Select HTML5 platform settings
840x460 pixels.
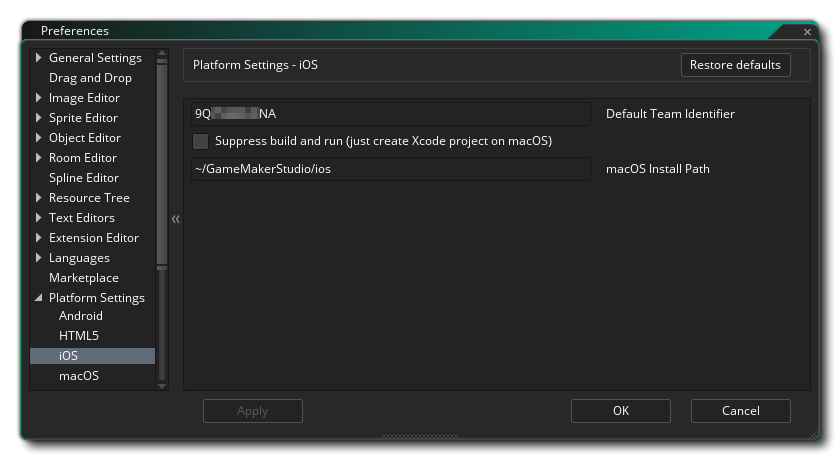point(78,336)
